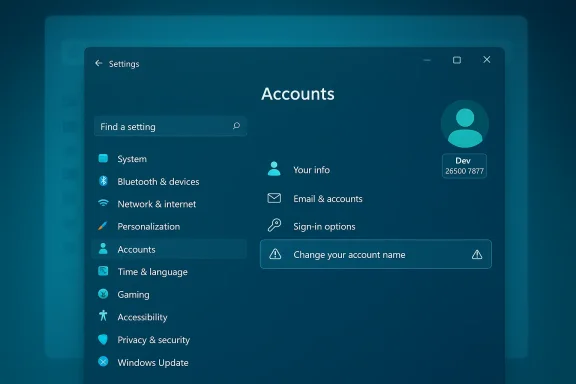Screen dimensions: 576x384
Task: Click left warning triangle on Change account name
Action: (275, 254)
